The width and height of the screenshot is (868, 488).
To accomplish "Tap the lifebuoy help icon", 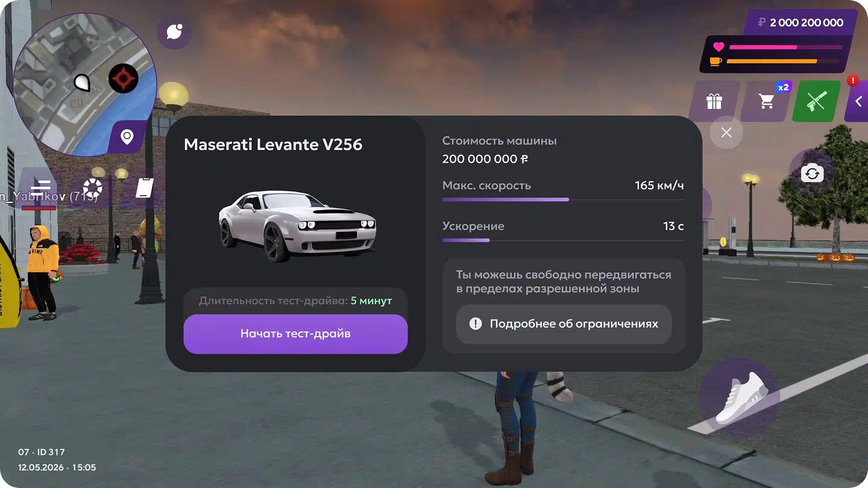I will coord(93,188).
